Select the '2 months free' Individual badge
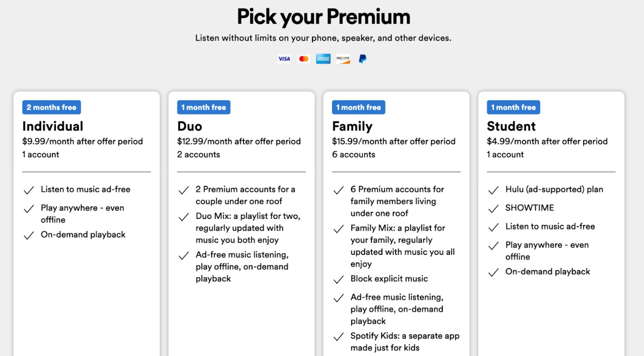The width and height of the screenshot is (644, 356). [52, 107]
